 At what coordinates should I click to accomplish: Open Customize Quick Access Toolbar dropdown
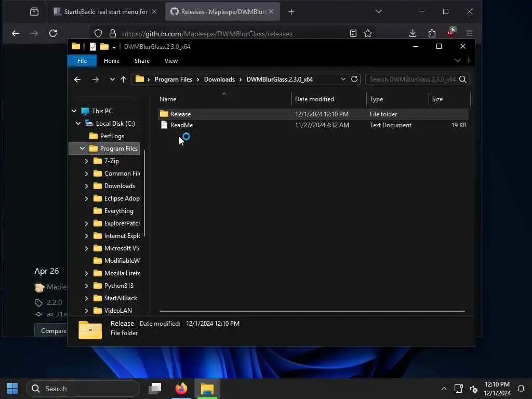point(114,47)
